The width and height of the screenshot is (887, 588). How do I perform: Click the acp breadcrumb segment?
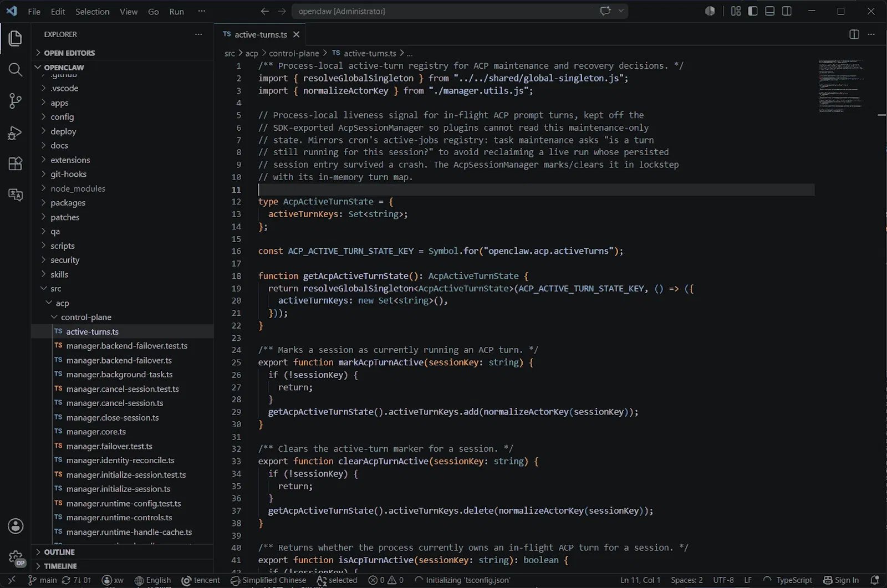(252, 53)
